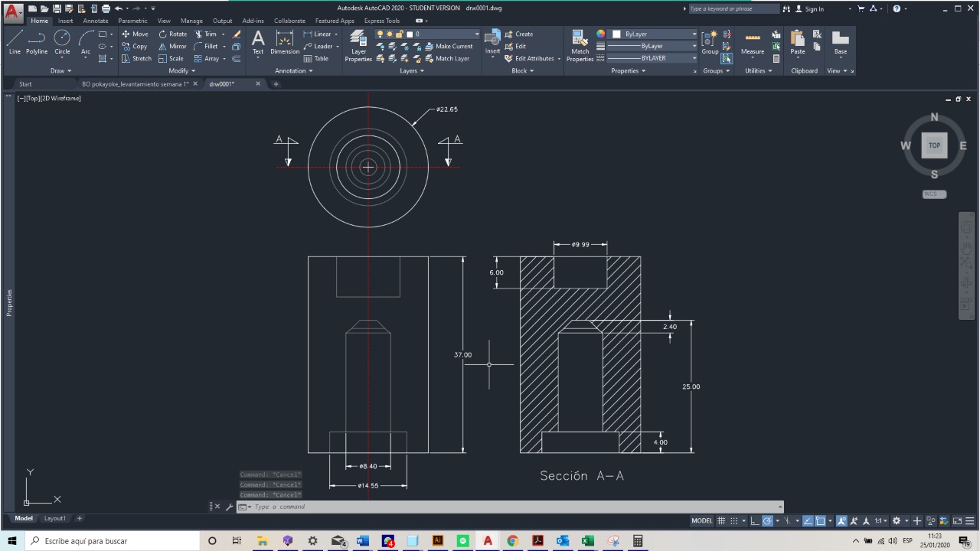This screenshot has width=980, height=551.
Task: Toggle snap mode in status bar
Action: [734, 520]
